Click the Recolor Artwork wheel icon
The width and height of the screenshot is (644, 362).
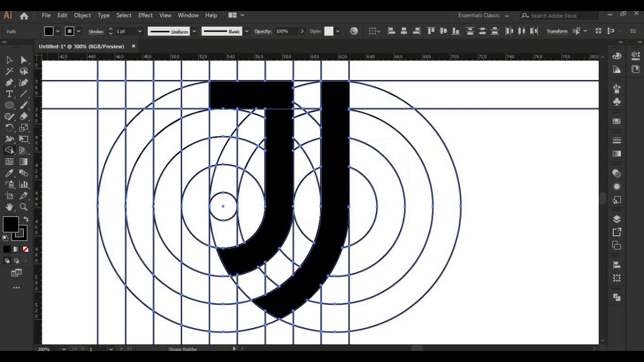pyautogui.click(x=354, y=31)
